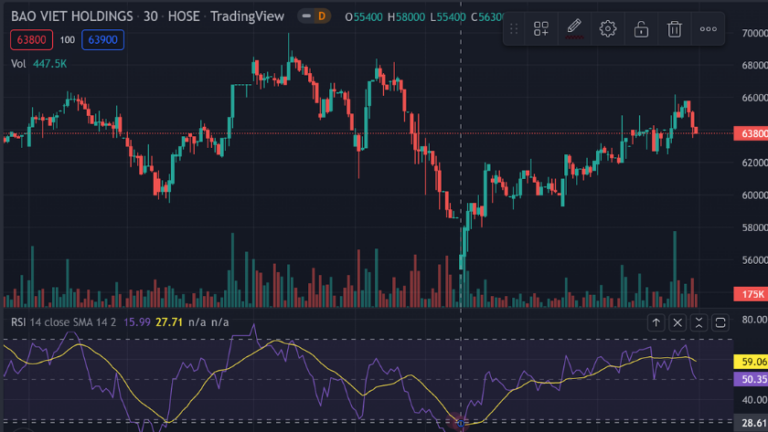768x432 pixels.
Task: Click the red 63800 price axis label
Action: coord(750,133)
